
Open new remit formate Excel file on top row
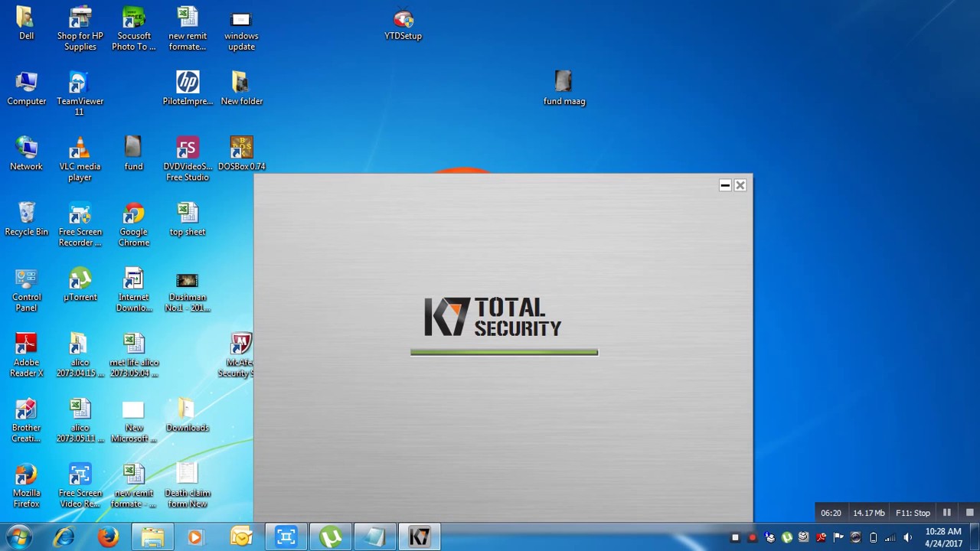click(188, 29)
